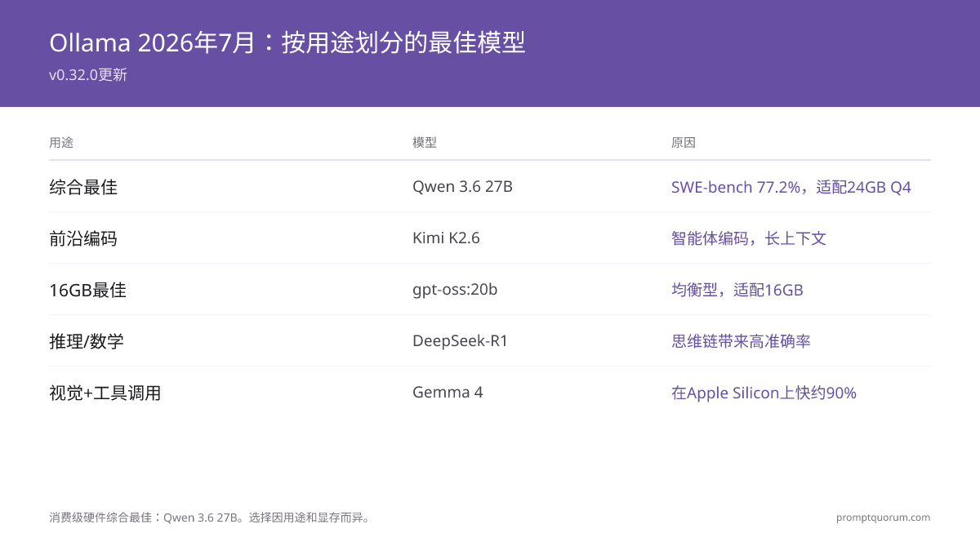
Task: Click the 'DeepSeek-R1' model cell
Action: [x=460, y=341]
